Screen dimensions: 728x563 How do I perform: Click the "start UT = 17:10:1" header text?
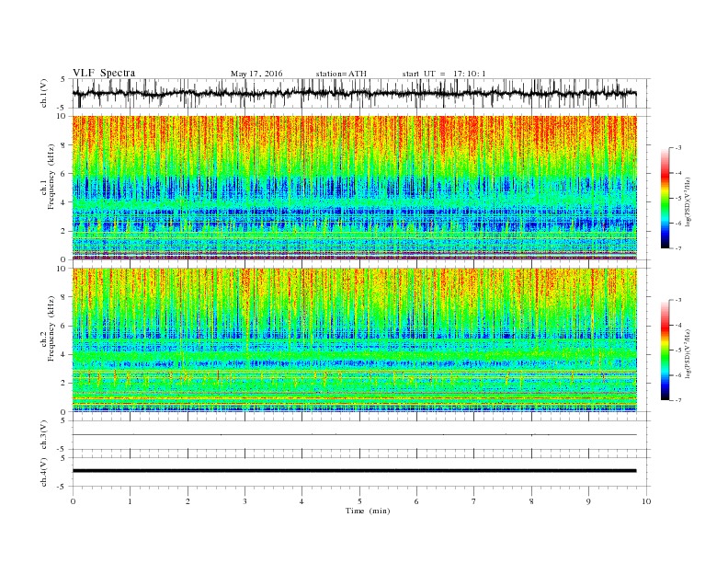444,74
